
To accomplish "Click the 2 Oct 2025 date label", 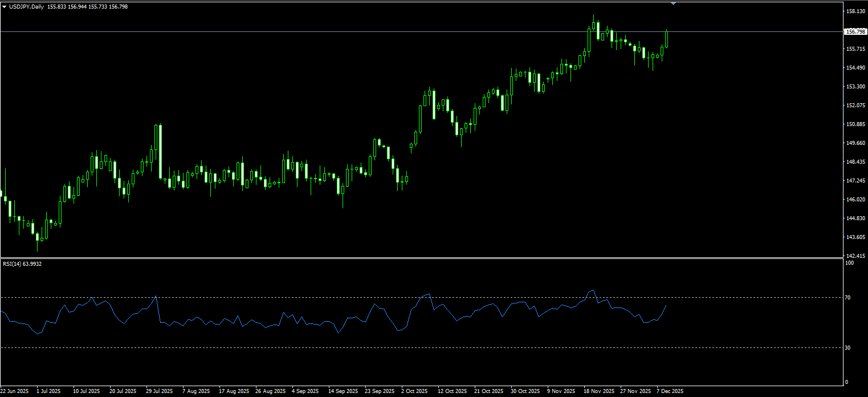I will pyautogui.click(x=414, y=391).
